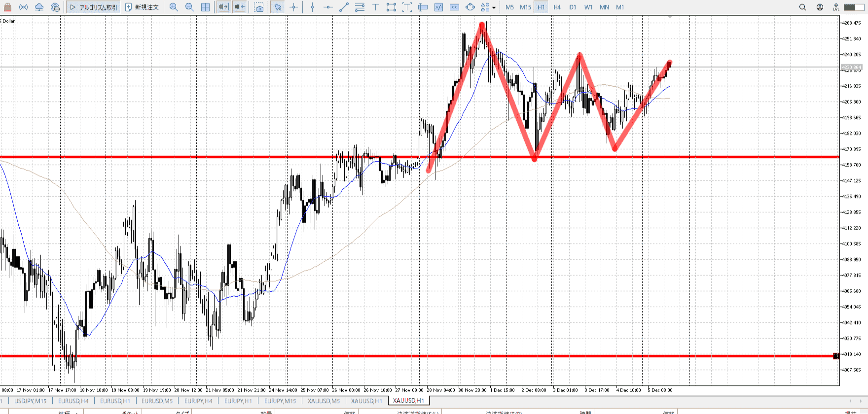Switch to the EURUSD,H4 chart tab

[73, 401]
